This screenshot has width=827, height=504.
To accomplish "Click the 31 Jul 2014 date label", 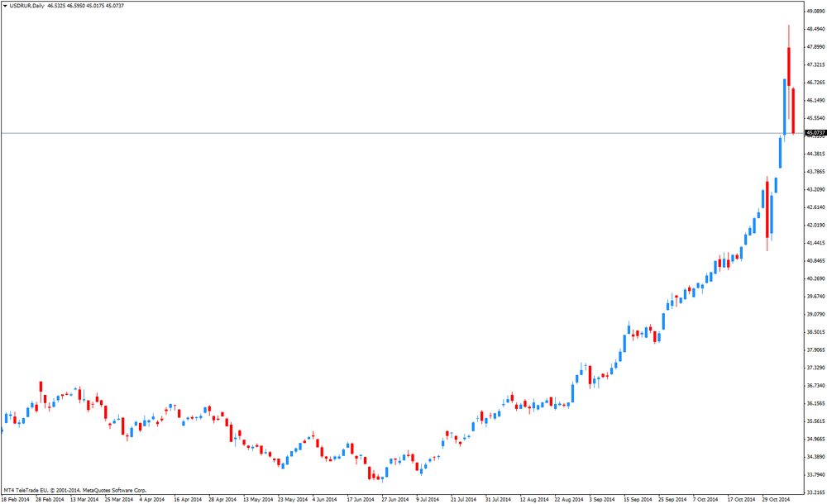I will (498, 499).
